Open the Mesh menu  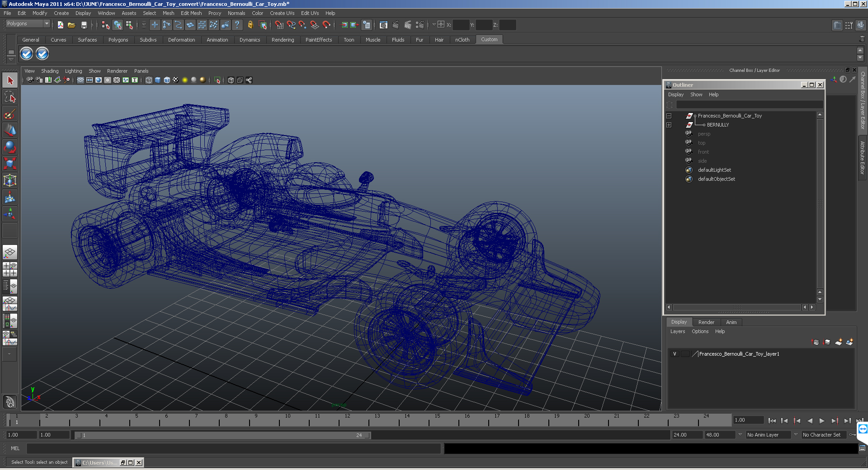point(168,13)
